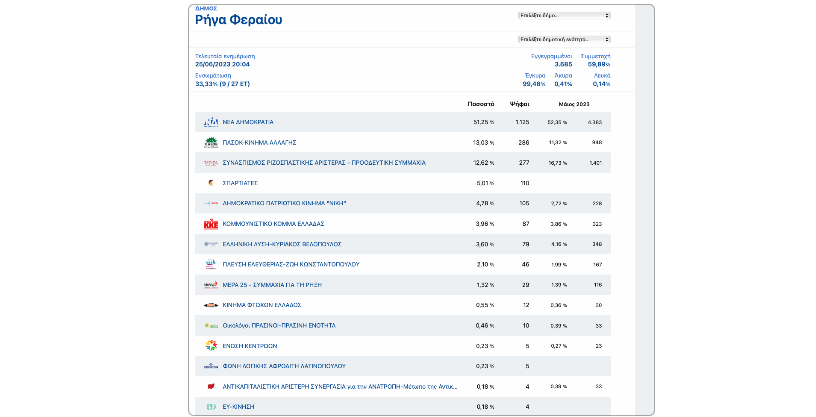This screenshot has width=816, height=417.
Task: Click the ΝΙΚΗ movement logo
Action: pos(211,204)
